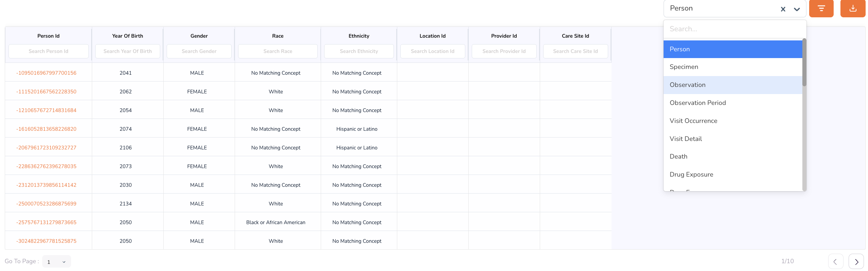The width and height of the screenshot is (868, 271).
Task: Select Visit Occurrence option
Action: (x=733, y=121)
